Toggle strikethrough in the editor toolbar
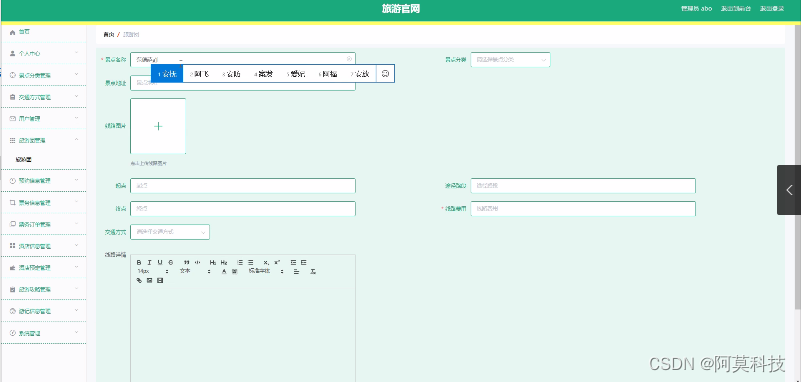This screenshot has width=801, height=382. point(171,262)
